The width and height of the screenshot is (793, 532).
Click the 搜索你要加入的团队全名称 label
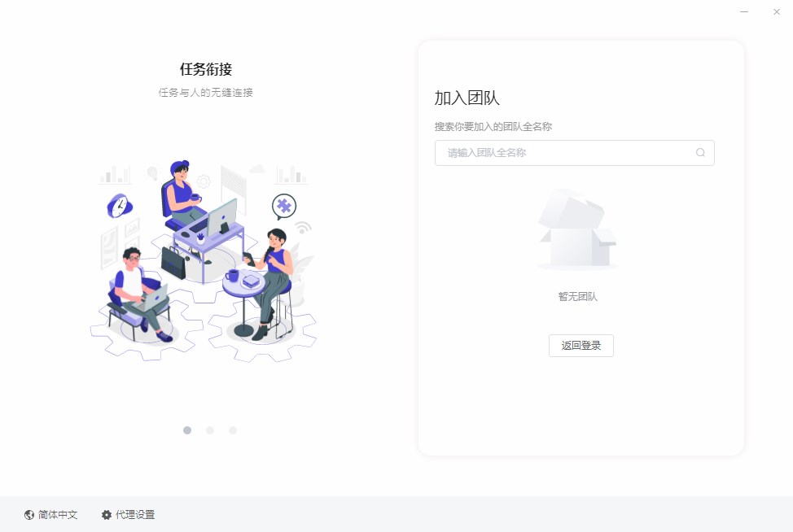click(x=493, y=126)
